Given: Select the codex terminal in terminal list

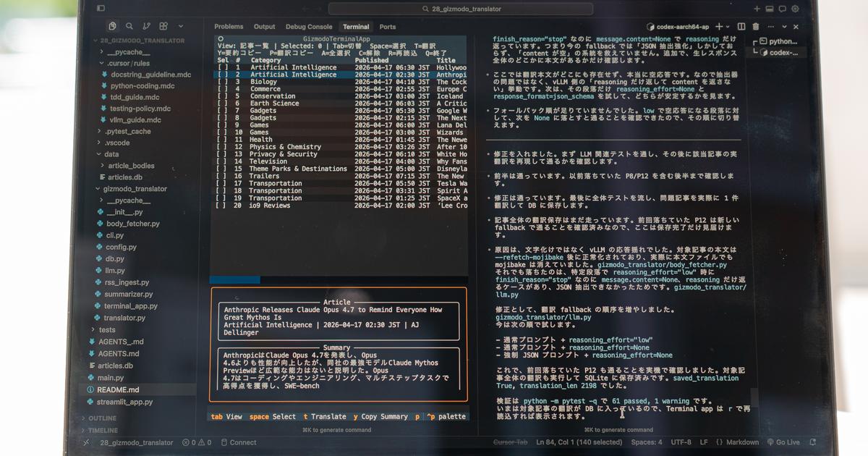Looking at the screenshot, I should pyautogui.click(x=780, y=52).
